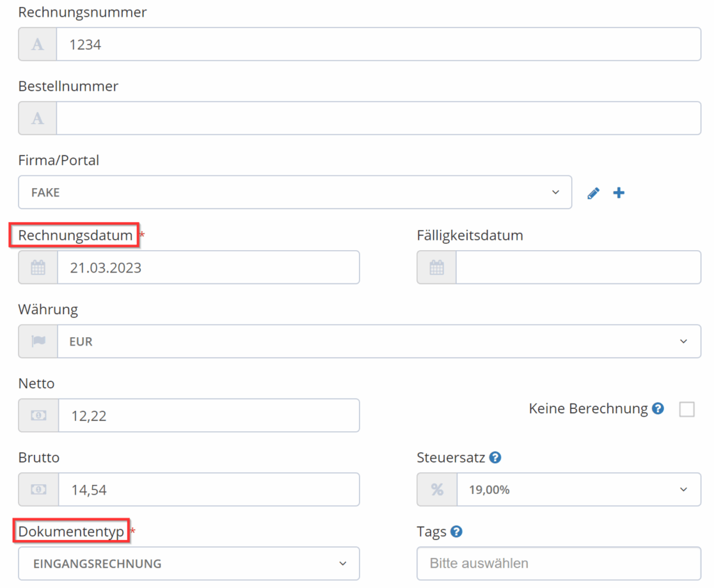Click the pencil edit icon beside Firma/Portal
This screenshot has height=588, width=714.
click(x=593, y=193)
